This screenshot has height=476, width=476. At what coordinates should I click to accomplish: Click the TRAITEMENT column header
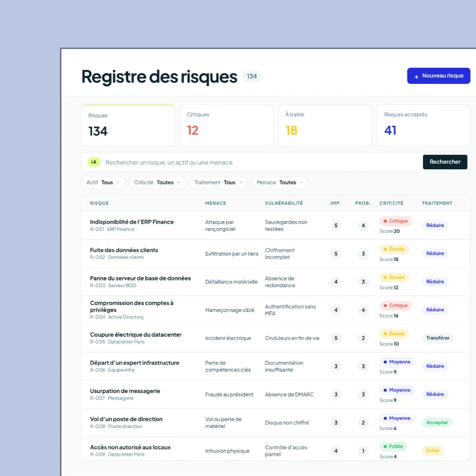coord(437,203)
